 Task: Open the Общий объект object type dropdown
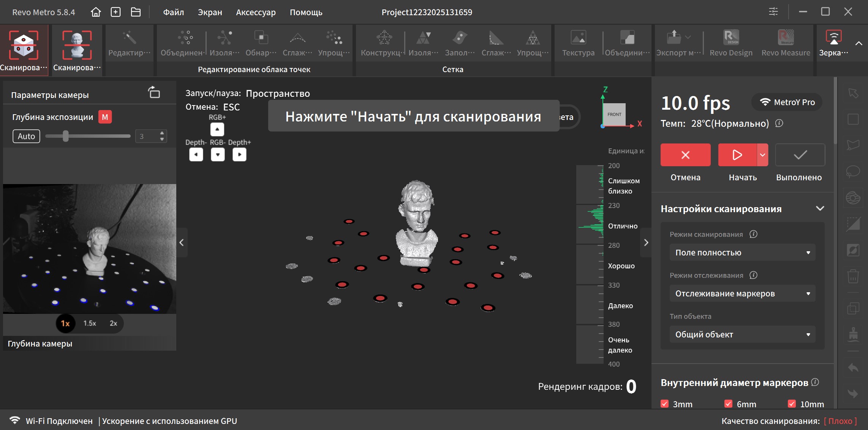pyautogui.click(x=742, y=334)
